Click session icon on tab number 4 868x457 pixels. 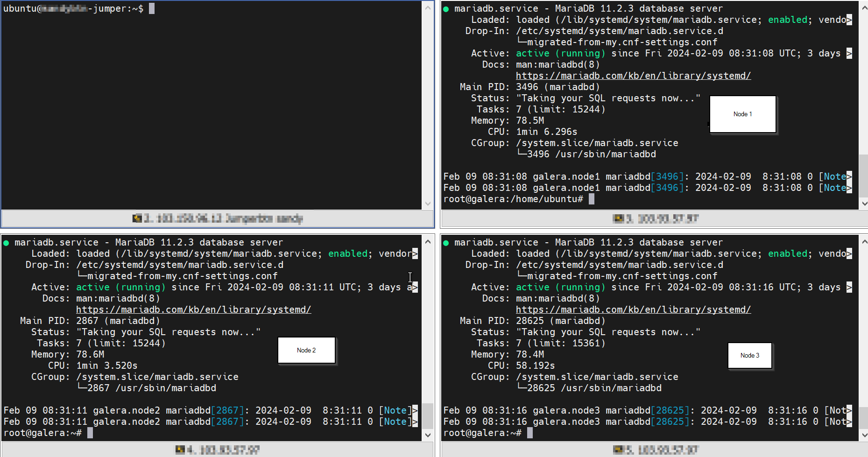180,450
